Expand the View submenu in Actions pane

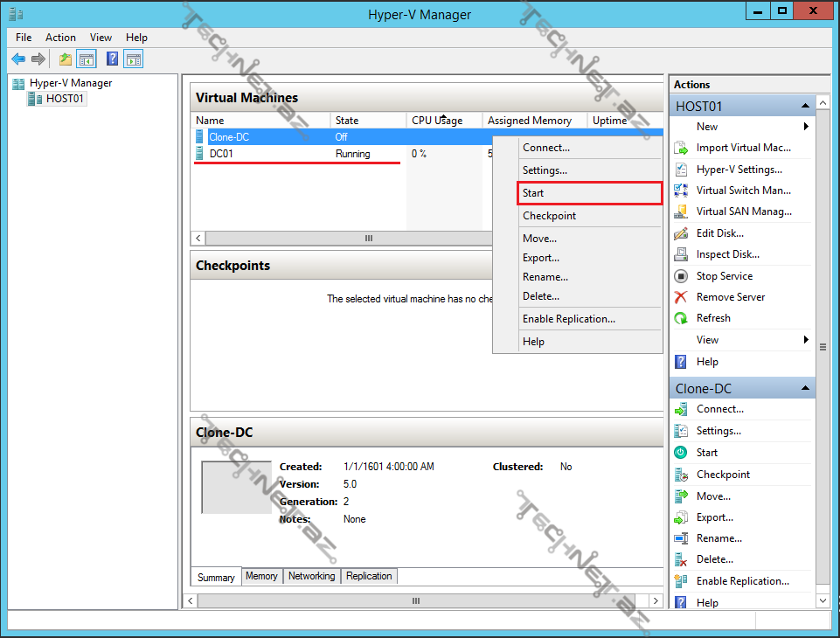(x=805, y=340)
